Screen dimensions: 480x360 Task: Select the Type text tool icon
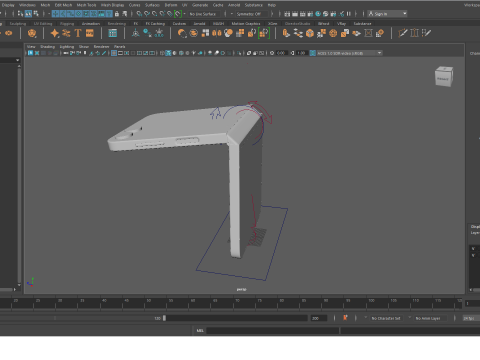point(78,33)
